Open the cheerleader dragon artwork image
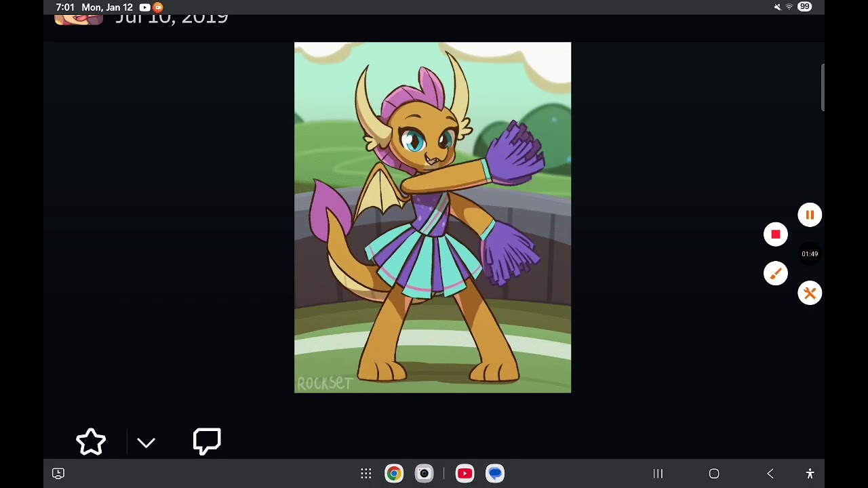 (433, 218)
